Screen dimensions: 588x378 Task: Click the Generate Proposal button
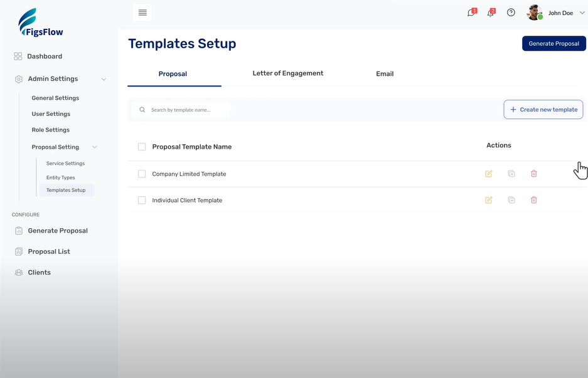pyautogui.click(x=554, y=43)
